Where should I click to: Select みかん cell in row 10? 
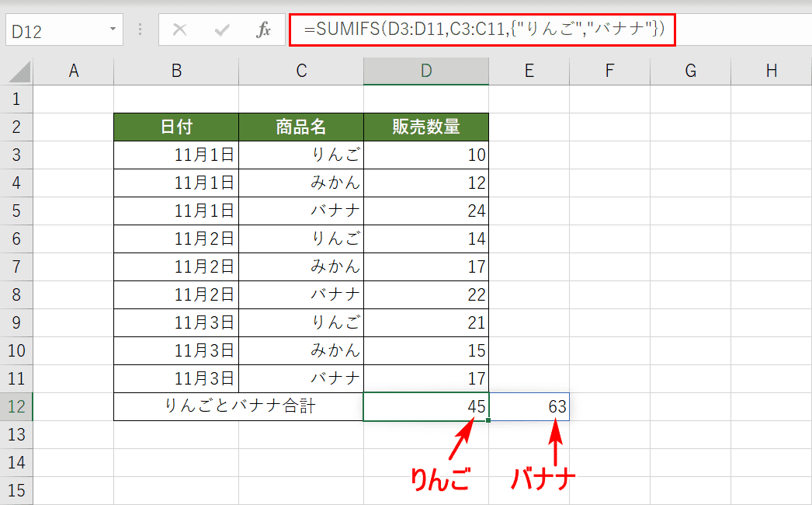(x=301, y=351)
